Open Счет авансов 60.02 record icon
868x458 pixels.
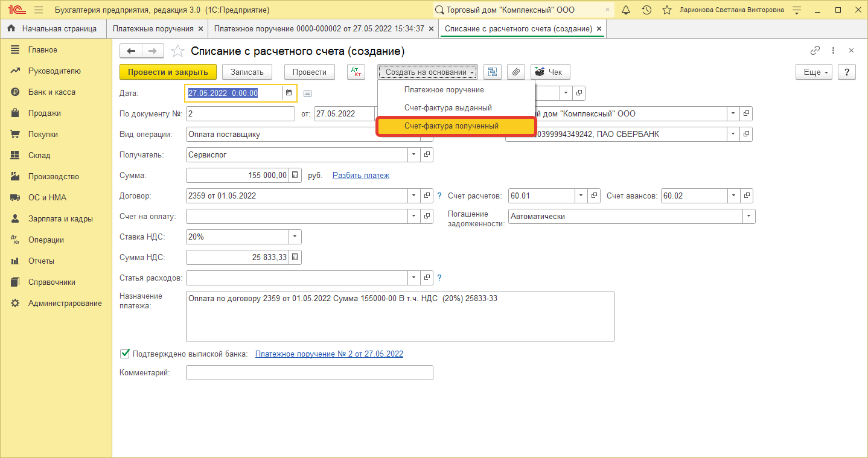pos(747,196)
